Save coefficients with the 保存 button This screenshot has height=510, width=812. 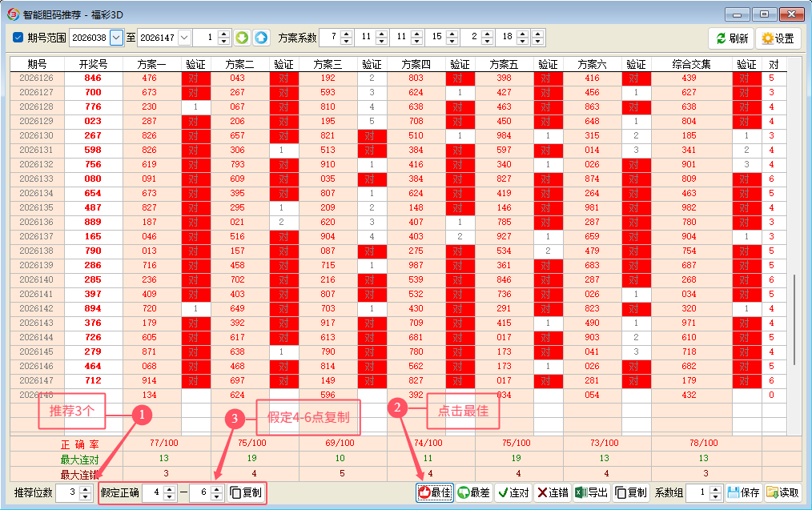(x=742, y=492)
